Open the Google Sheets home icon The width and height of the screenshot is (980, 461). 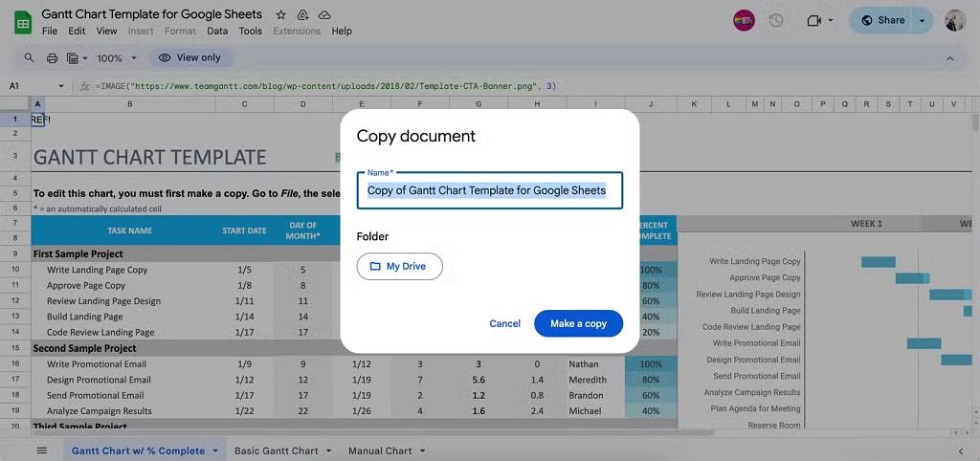coord(23,24)
